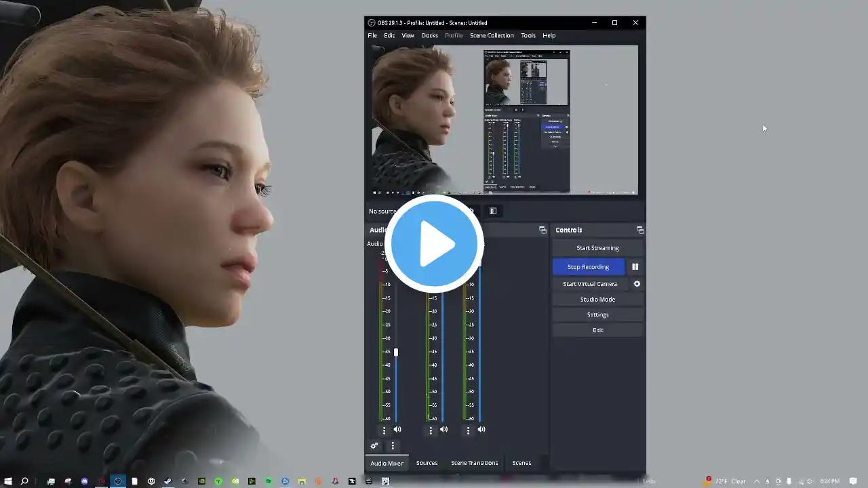Click the first channel volume slider handle

[396, 352]
